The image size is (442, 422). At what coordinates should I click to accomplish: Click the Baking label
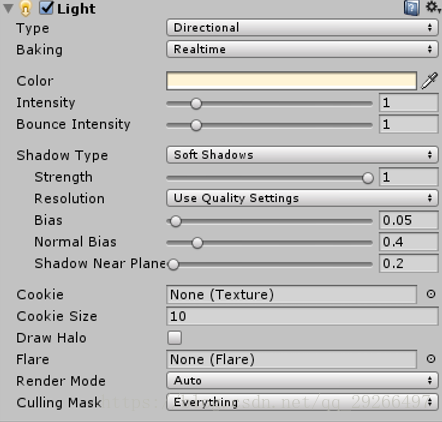tap(39, 50)
